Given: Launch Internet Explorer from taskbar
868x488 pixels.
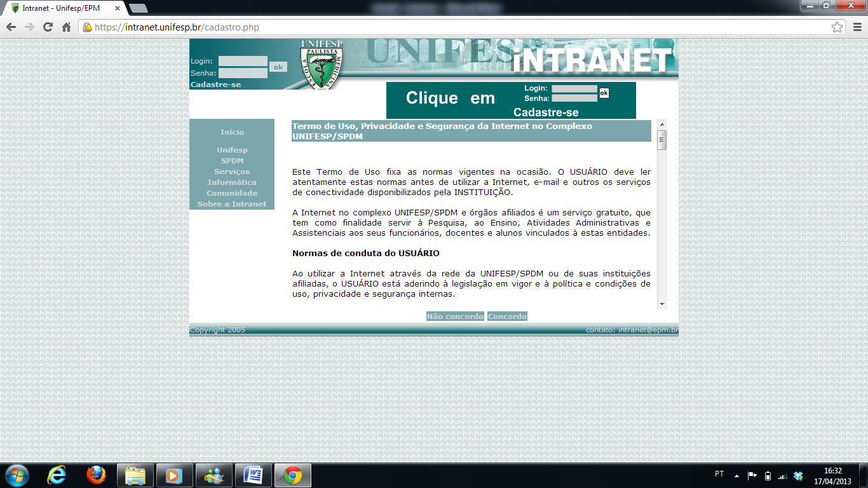Looking at the screenshot, I should 57,475.
